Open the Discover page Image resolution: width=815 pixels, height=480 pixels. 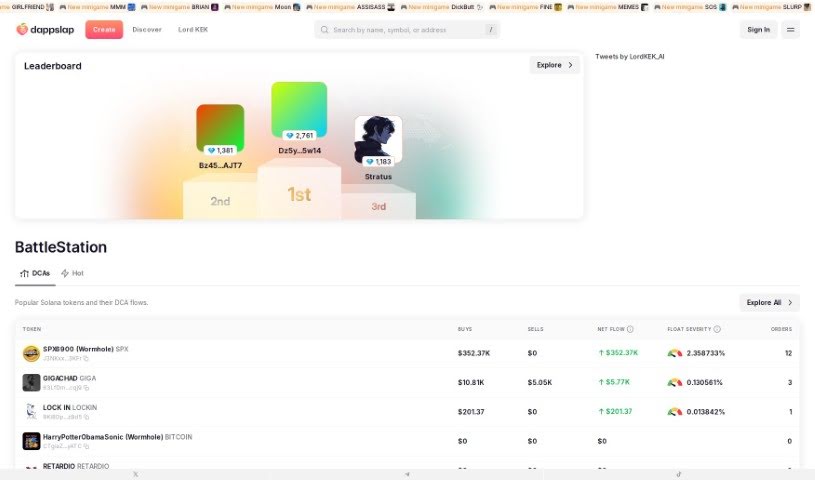pos(147,30)
